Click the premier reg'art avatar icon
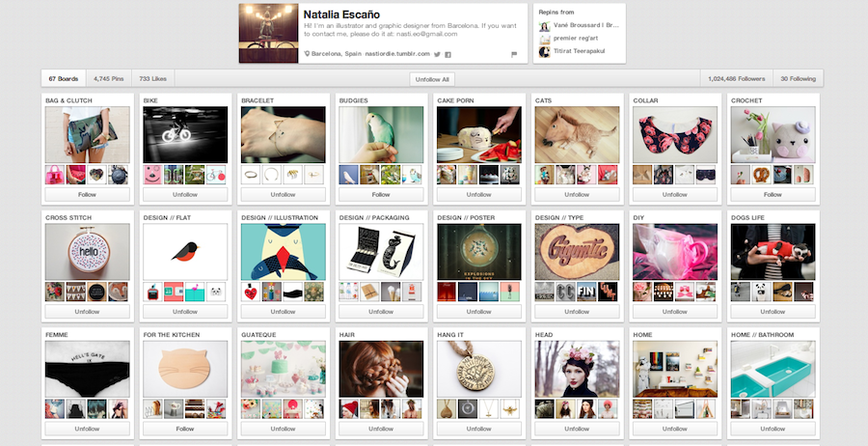The image size is (868, 446). [x=545, y=39]
